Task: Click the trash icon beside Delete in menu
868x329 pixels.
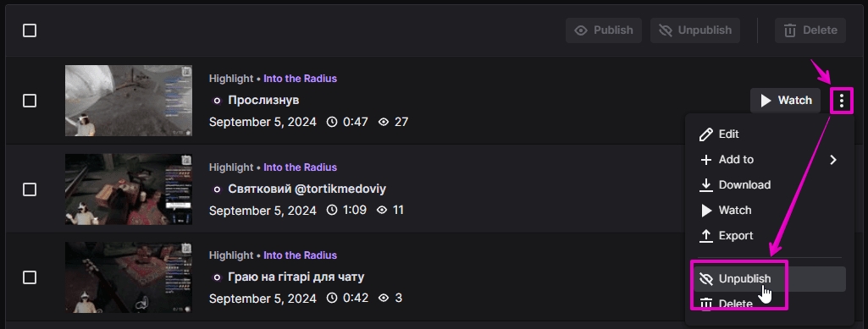Action: 705,304
